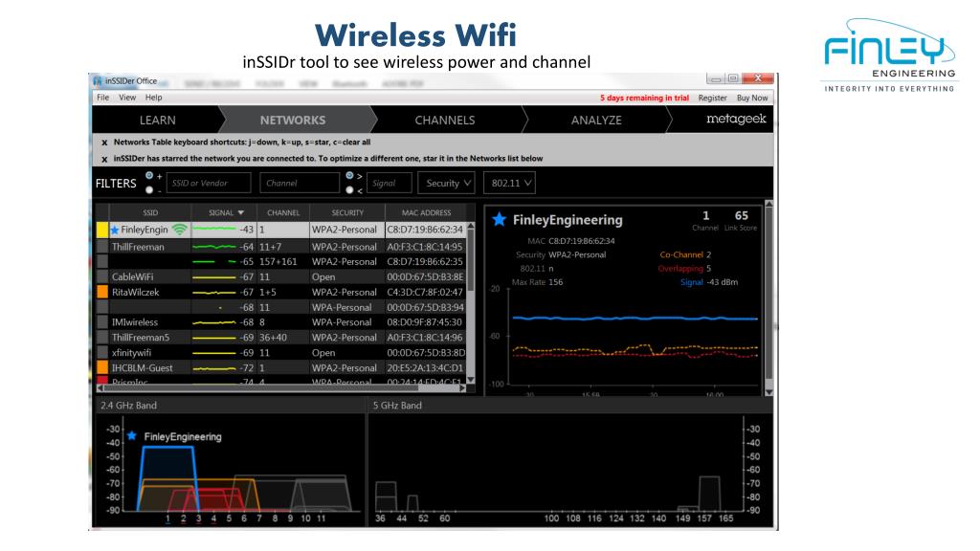Select the IMIwireless network row
The image size is (980, 551).
pyautogui.click(x=282, y=322)
